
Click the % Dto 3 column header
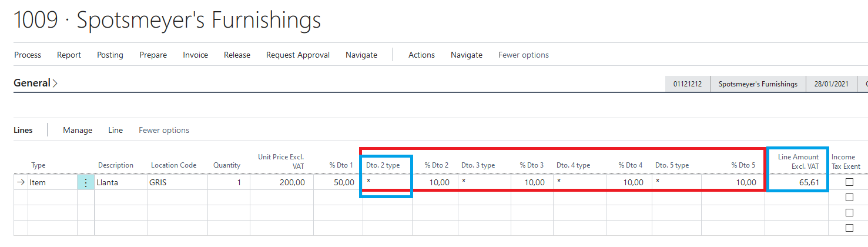tap(532, 165)
